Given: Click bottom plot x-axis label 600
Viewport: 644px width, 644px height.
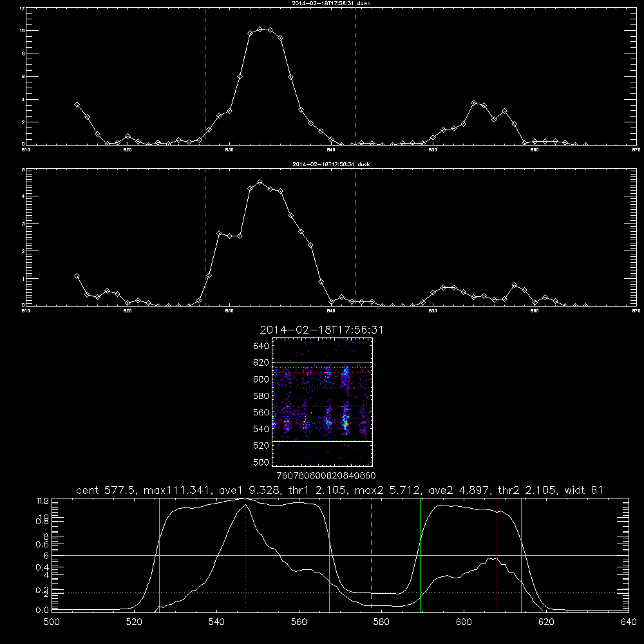Looking at the screenshot, I should coord(464,622).
